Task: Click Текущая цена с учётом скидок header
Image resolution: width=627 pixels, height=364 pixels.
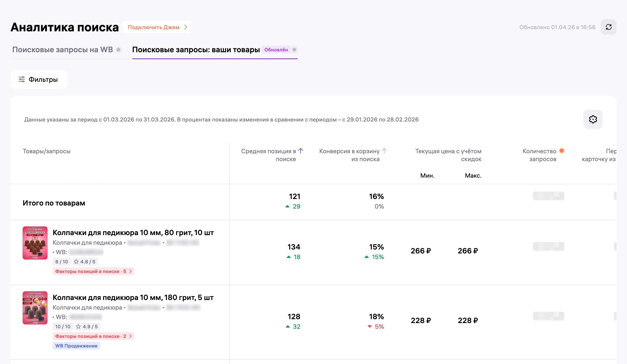Action: 448,155
